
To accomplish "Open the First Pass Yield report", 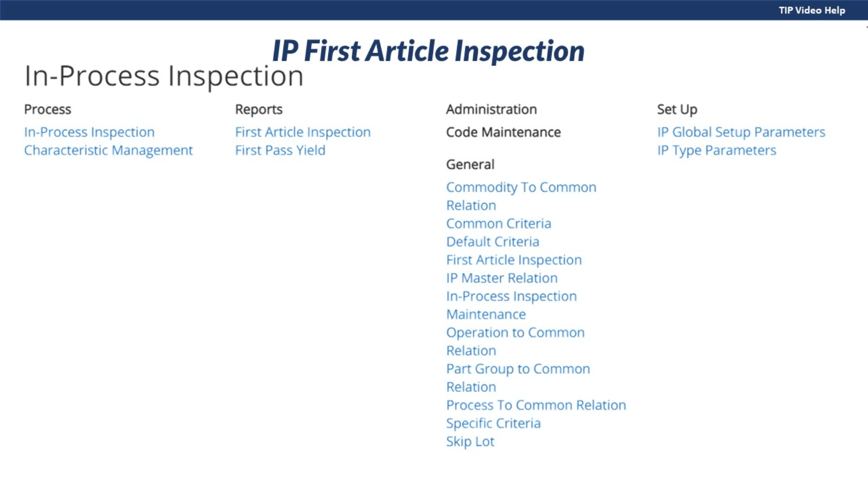I will tap(280, 150).
